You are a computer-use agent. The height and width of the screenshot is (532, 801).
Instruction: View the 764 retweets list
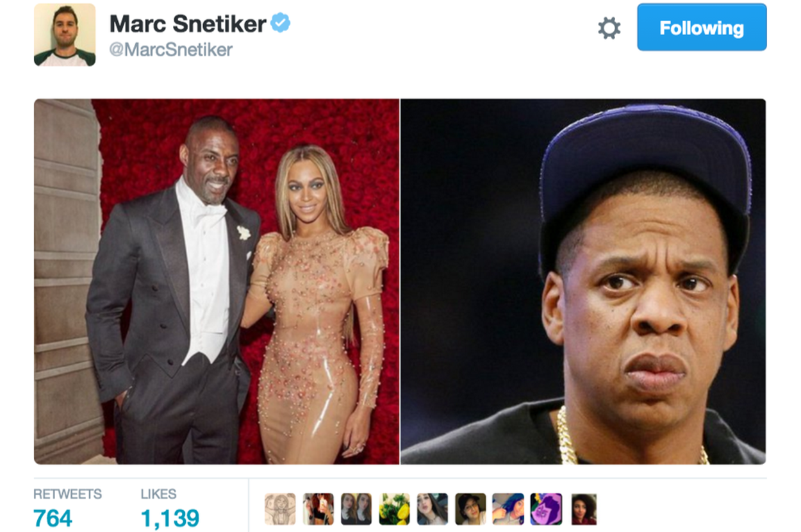point(53,518)
